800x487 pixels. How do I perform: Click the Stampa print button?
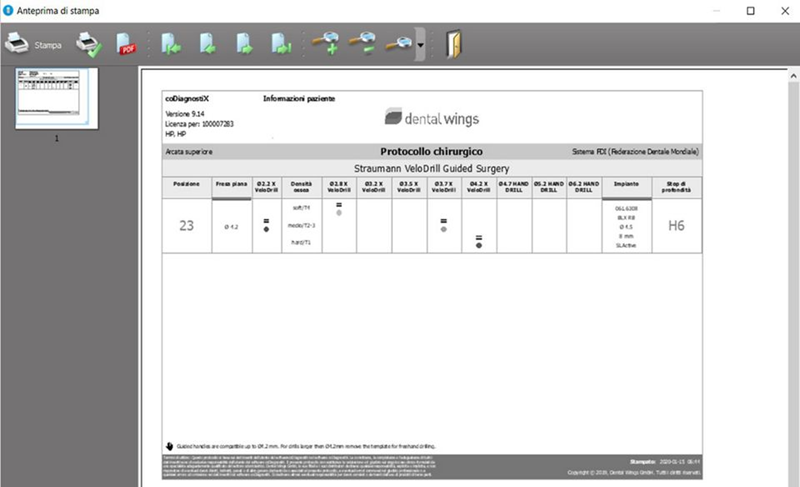(33, 45)
